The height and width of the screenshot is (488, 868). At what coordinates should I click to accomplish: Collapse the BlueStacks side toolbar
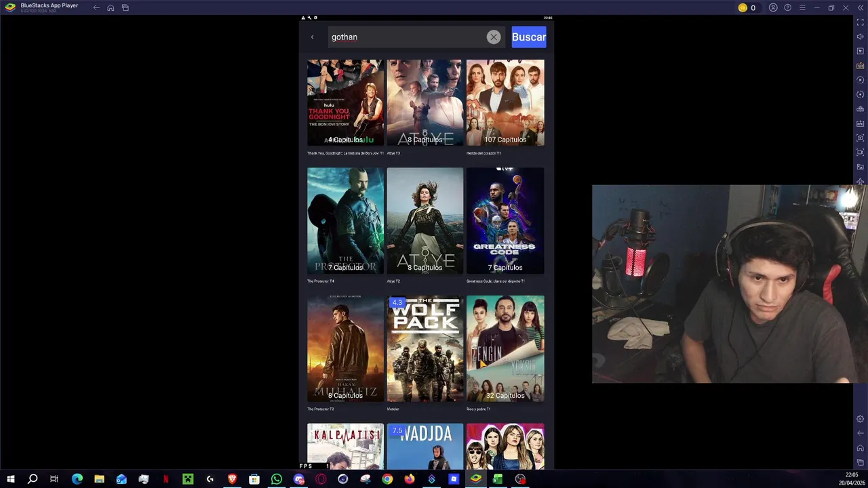click(860, 7)
